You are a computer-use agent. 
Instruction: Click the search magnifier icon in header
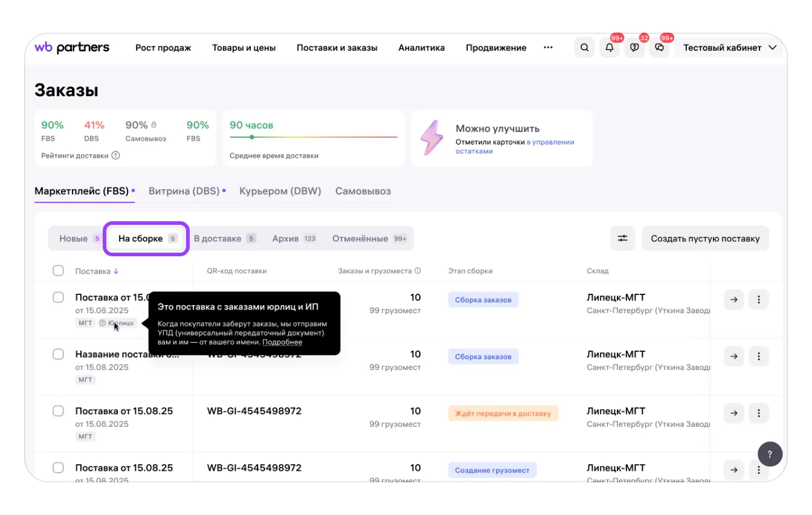point(584,48)
